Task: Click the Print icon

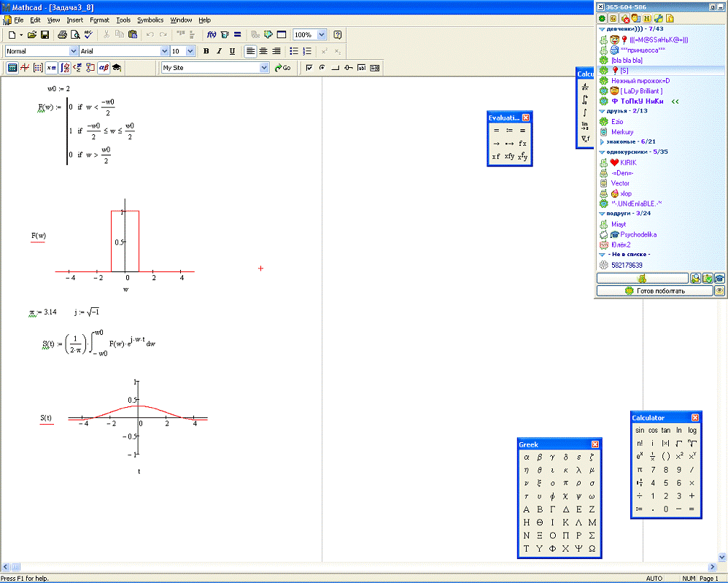Action: pos(62,34)
